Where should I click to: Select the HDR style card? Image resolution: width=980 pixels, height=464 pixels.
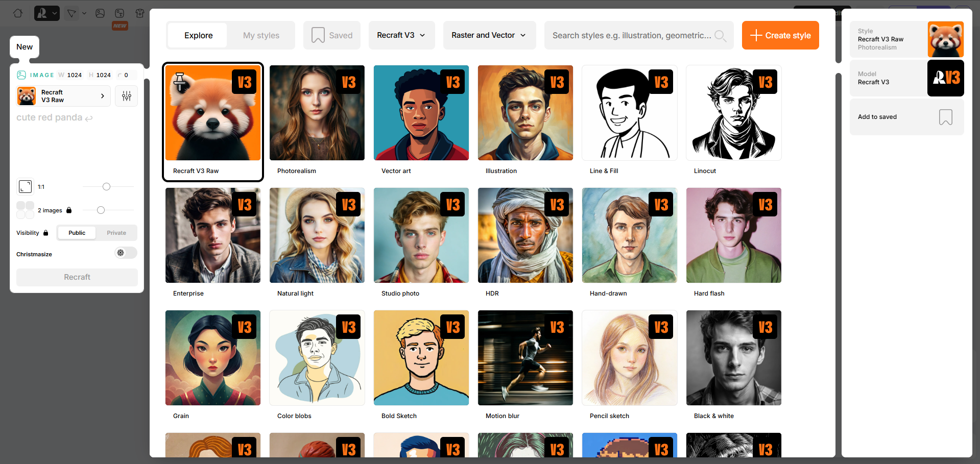click(x=525, y=243)
